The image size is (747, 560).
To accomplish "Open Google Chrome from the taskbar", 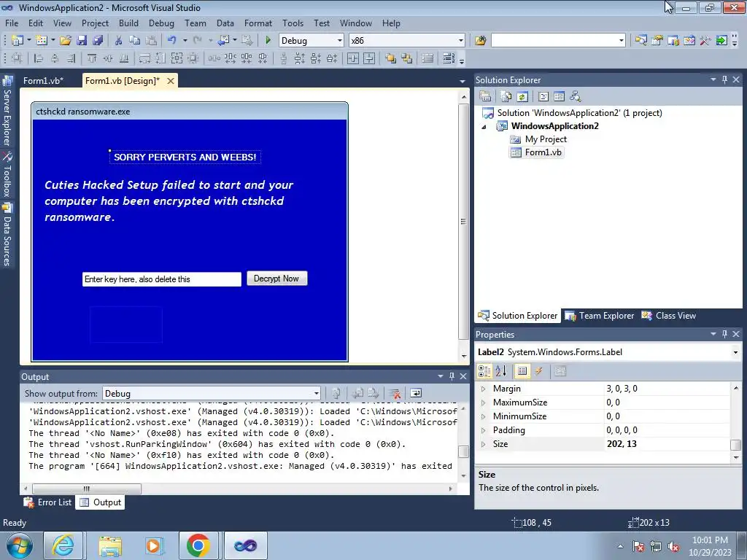I will 198,545.
